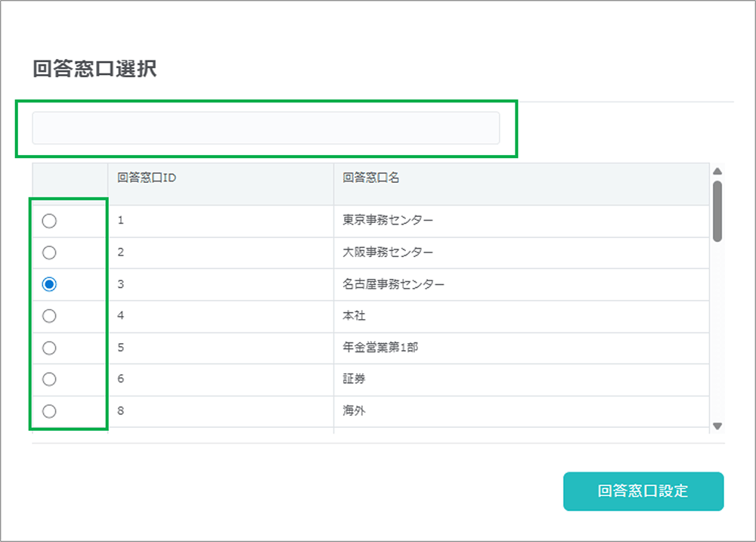Choose the radio button for 本社
The width and height of the screenshot is (756, 542).
click(x=49, y=316)
